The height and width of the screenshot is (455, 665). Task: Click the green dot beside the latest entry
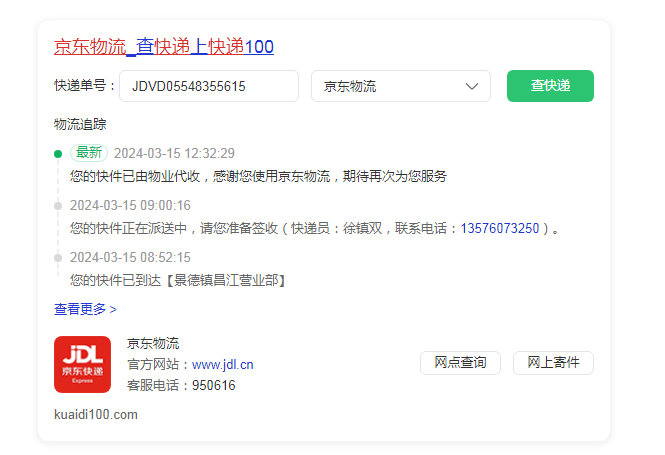(x=58, y=154)
